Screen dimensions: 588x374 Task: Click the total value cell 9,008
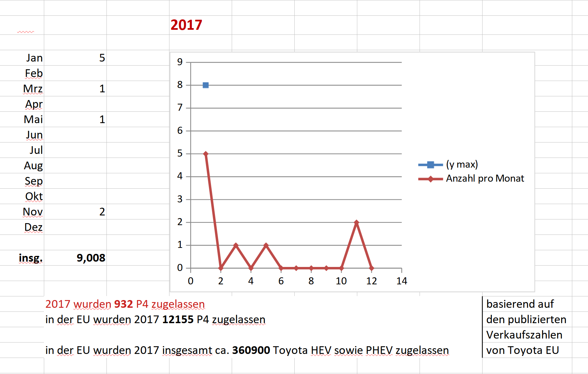pyautogui.click(x=91, y=258)
